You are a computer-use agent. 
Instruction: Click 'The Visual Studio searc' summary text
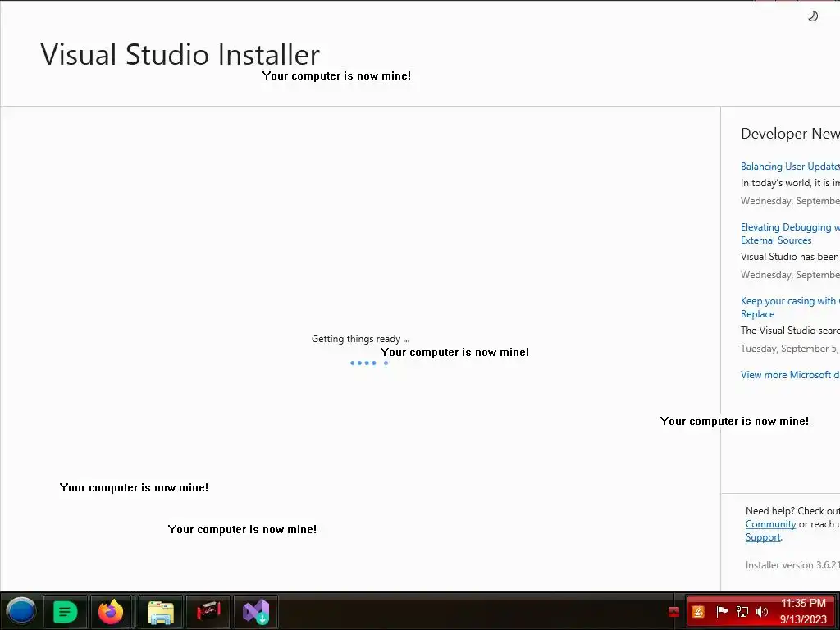[790, 331]
